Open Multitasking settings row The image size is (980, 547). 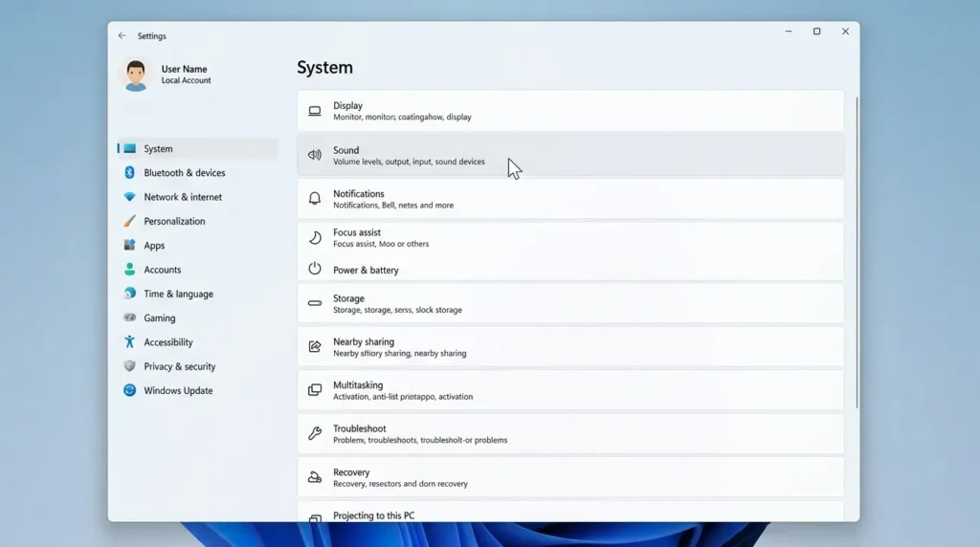(570, 390)
